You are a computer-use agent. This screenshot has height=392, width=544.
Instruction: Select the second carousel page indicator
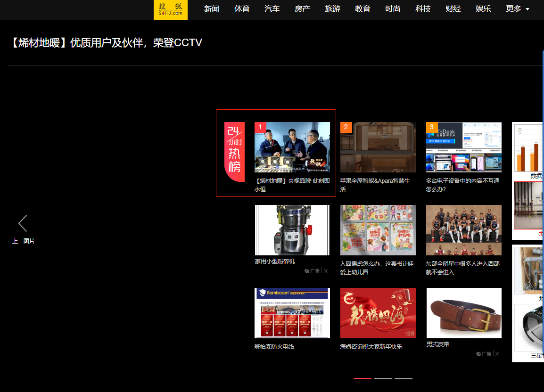tap(383, 378)
